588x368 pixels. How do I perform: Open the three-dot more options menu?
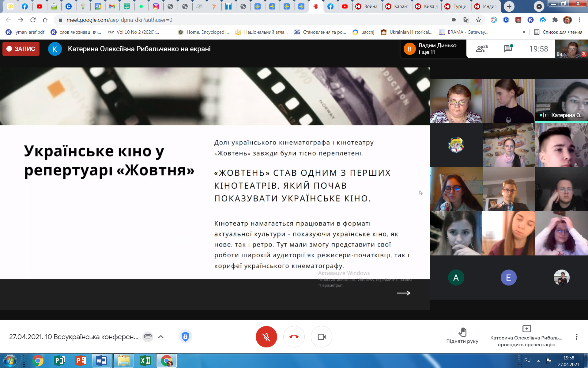pyautogui.click(x=576, y=337)
